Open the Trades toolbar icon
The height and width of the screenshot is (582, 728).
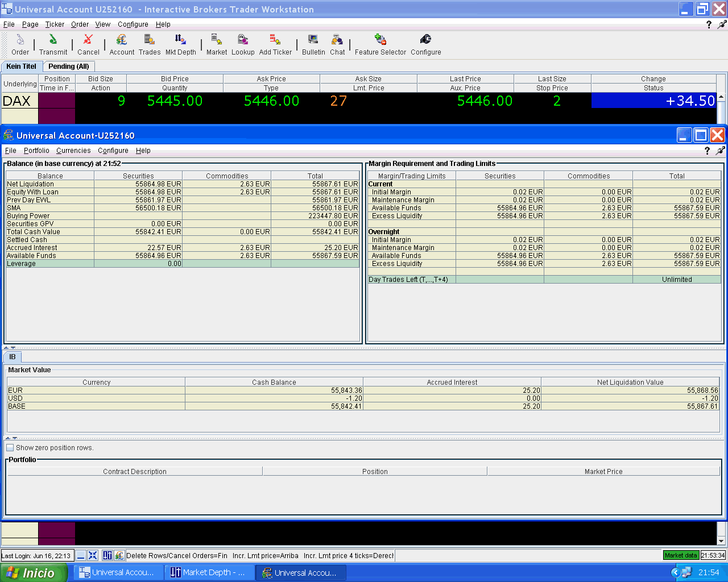150,40
